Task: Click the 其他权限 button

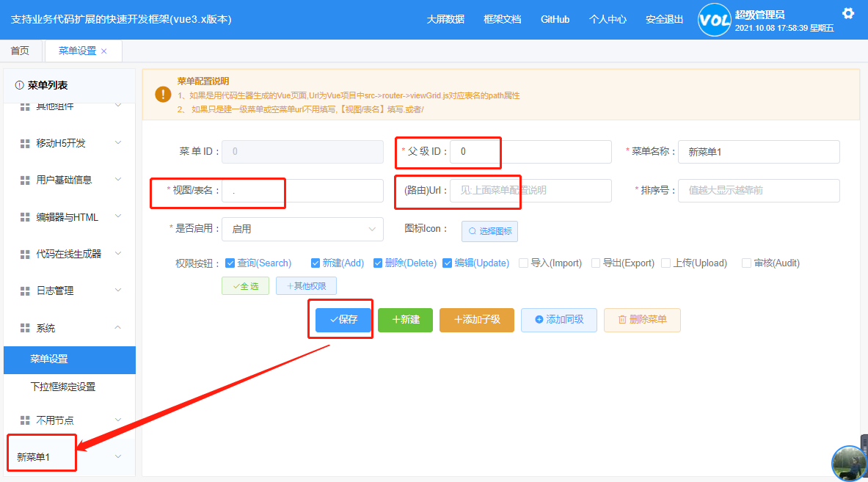Action: point(306,286)
